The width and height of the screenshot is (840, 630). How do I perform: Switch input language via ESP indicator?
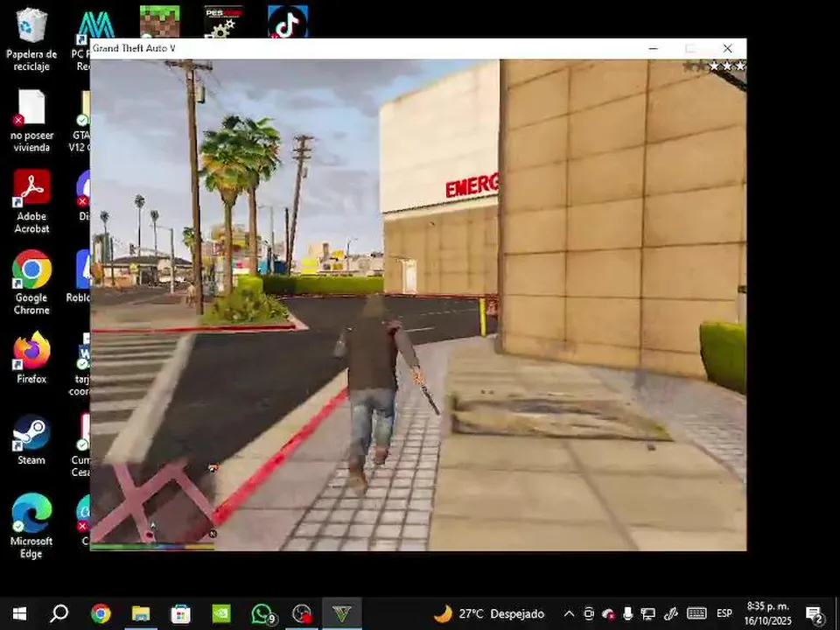(724, 614)
